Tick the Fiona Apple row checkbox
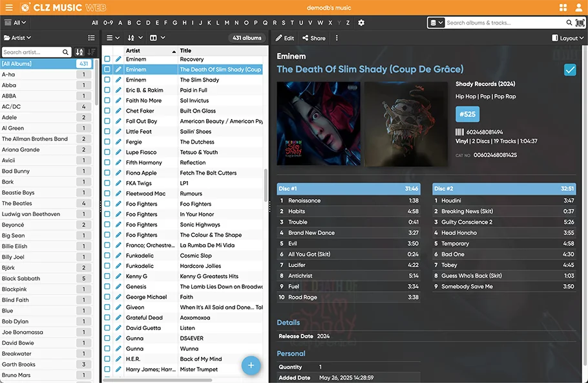 pyautogui.click(x=107, y=173)
